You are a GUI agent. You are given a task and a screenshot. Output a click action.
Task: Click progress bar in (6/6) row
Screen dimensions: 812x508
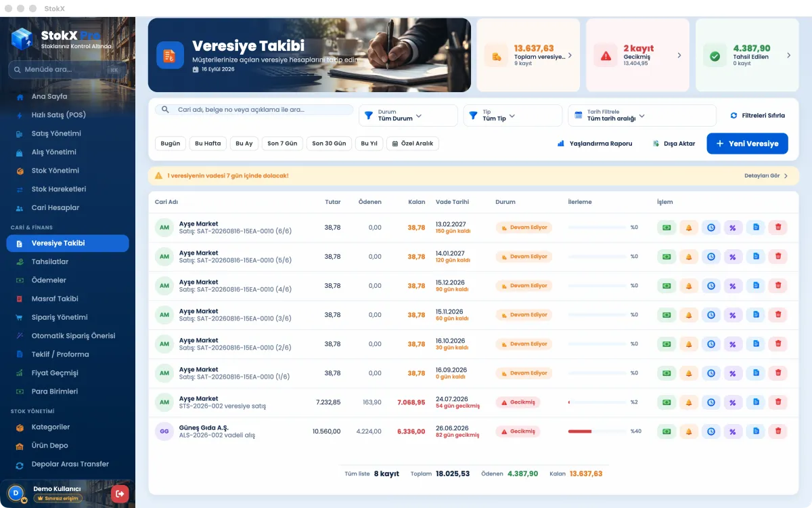[x=597, y=228]
